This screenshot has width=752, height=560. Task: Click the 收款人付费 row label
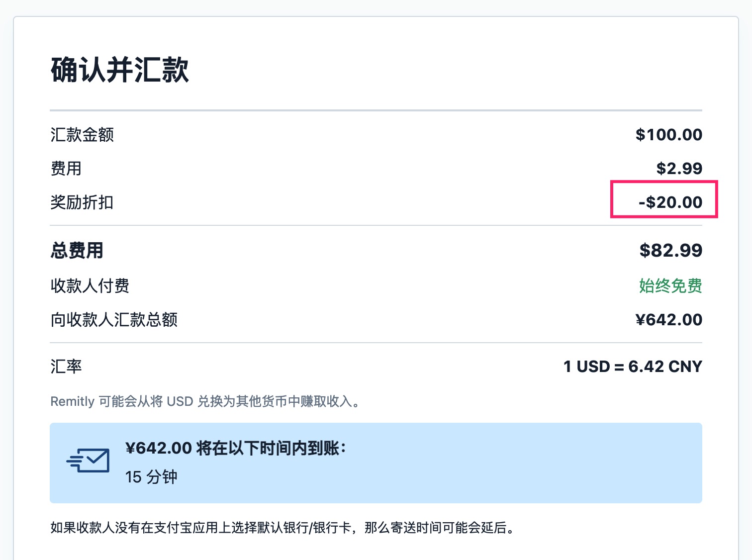click(x=90, y=286)
